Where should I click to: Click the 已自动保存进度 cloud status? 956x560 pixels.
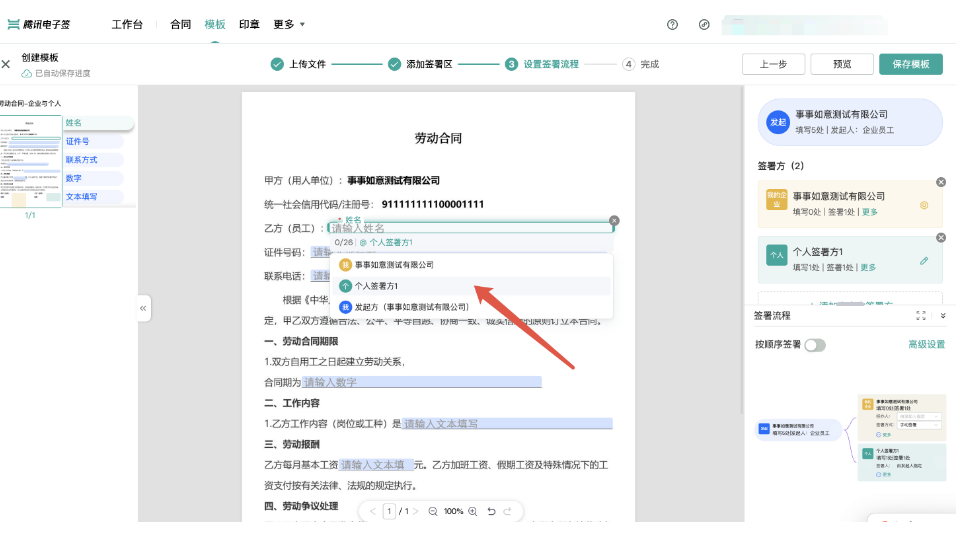click(56, 73)
